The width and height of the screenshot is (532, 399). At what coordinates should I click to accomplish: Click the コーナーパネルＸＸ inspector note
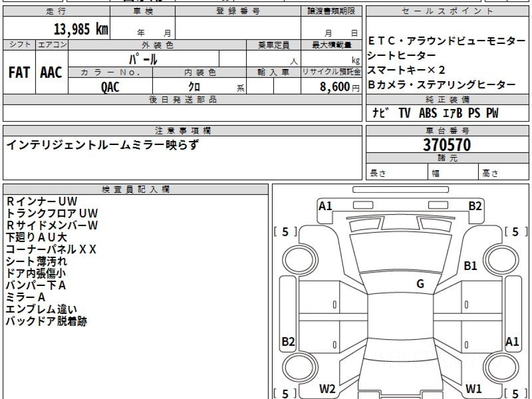pyautogui.click(x=51, y=249)
